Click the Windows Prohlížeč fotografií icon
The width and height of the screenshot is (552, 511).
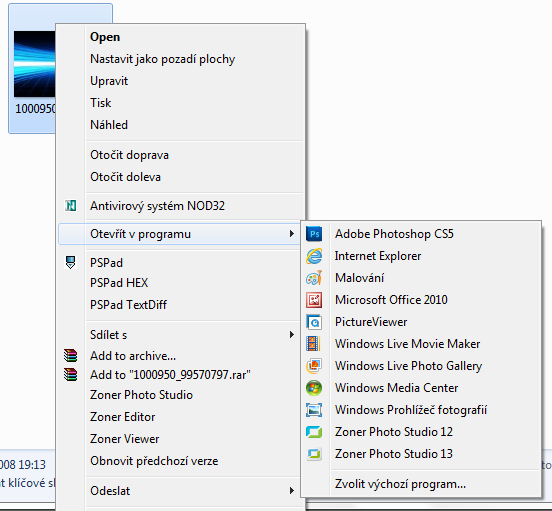tap(314, 410)
